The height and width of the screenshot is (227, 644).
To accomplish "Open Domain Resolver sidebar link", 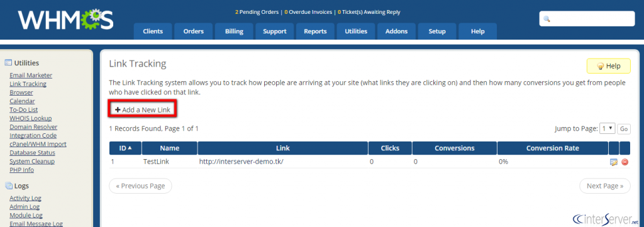I will (x=34, y=127).
